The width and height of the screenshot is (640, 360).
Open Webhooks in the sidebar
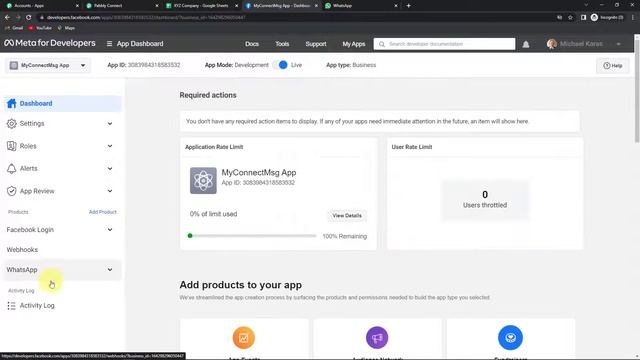22,249
